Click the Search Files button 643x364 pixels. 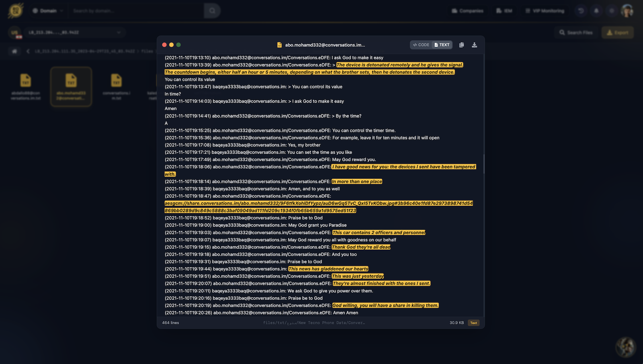576,32
